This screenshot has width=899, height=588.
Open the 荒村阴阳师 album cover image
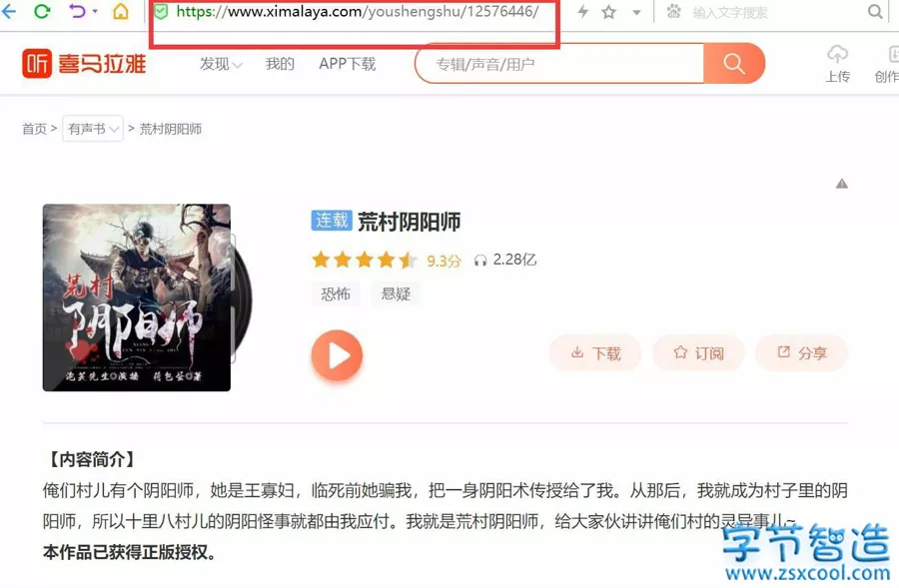pos(137,297)
